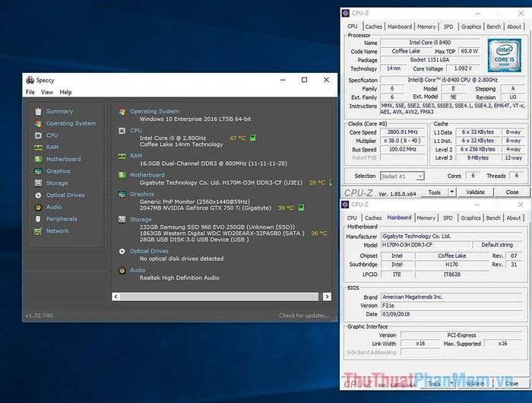Click Samsung SSD 960 EVO storage entry
Viewport: 532px width, 403px height.
tap(217, 227)
